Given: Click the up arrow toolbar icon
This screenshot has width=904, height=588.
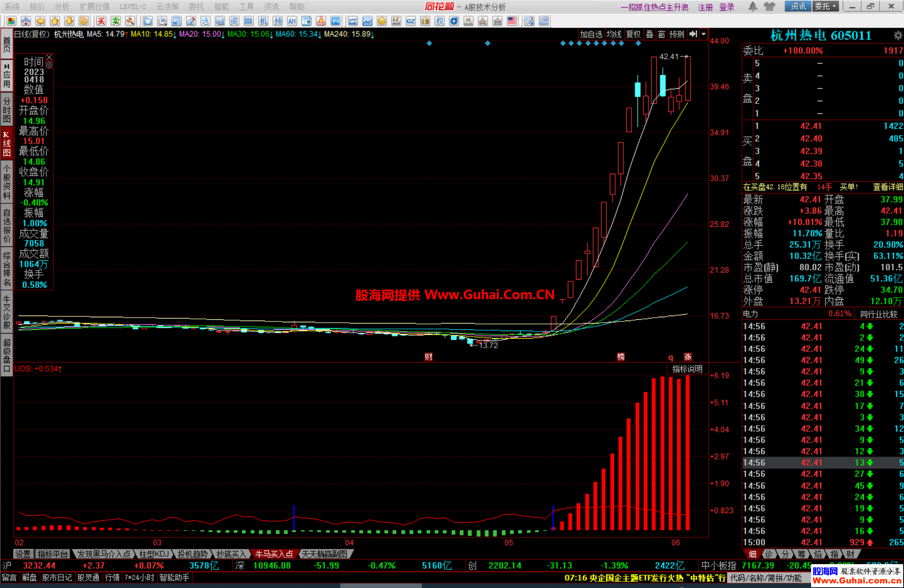Looking at the screenshot, I should pyautogui.click(x=55, y=21).
